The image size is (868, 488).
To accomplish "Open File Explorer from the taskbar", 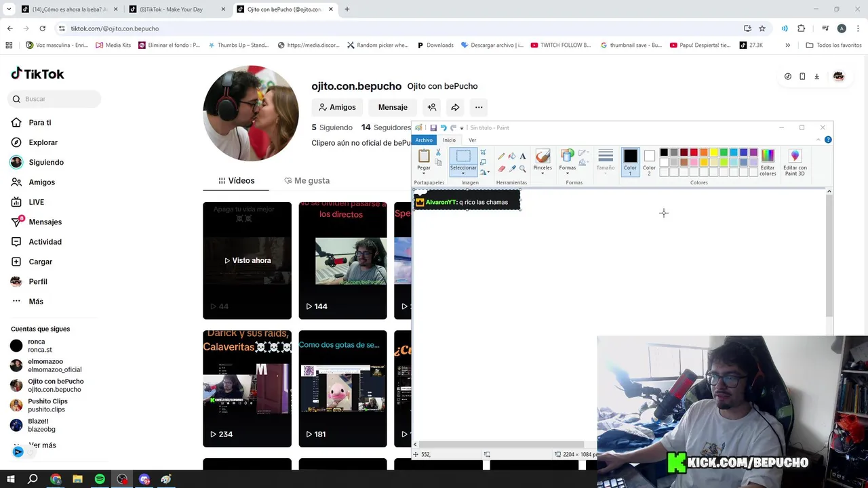I will [x=77, y=479].
